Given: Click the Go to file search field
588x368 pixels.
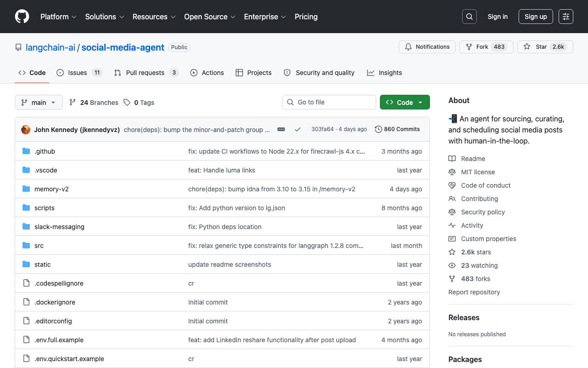Looking at the screenshot, I should (329, 102).
